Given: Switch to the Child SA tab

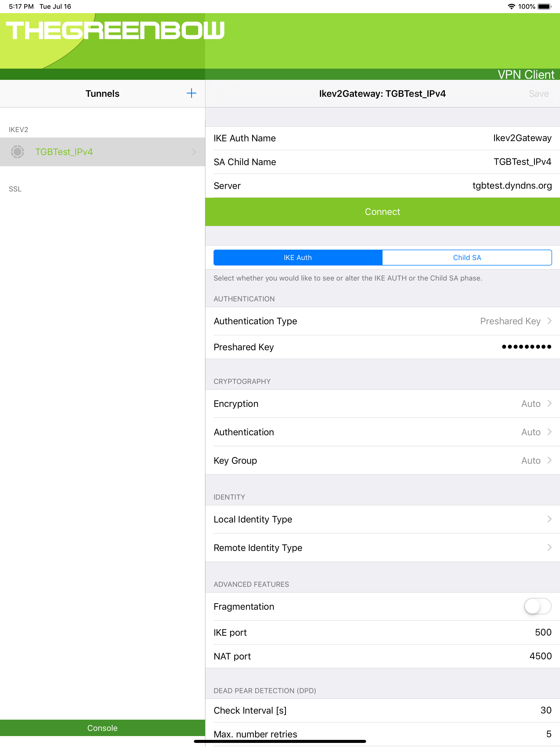Looking at the screenshot, I should [467, 257].
